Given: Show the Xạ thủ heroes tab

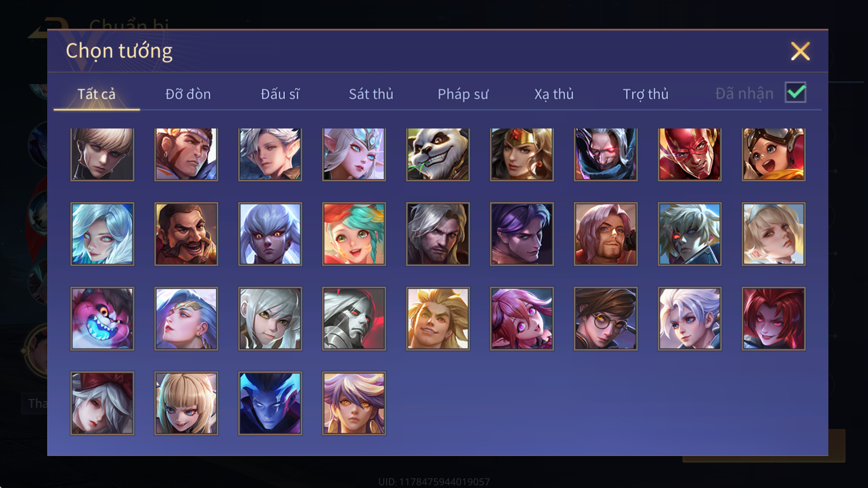Looking at the screenshot, I should 554,94.
